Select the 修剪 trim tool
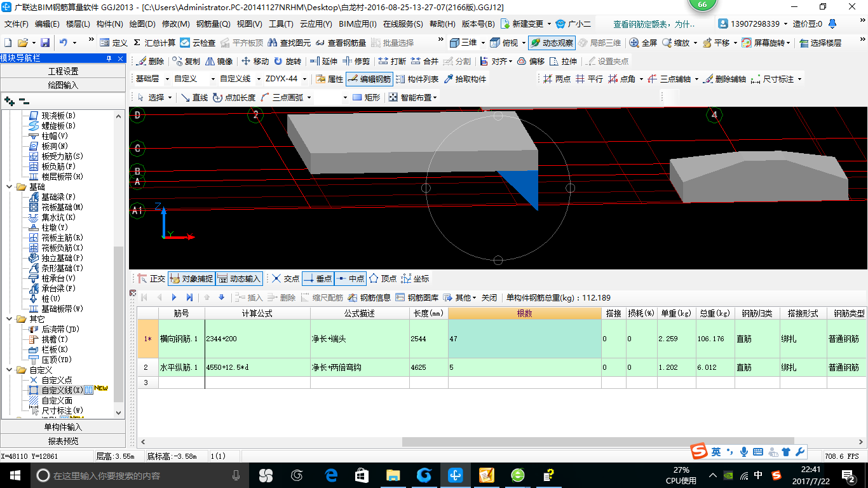Image resolution: width=868 pixels, height=488 pixels. 356,62
